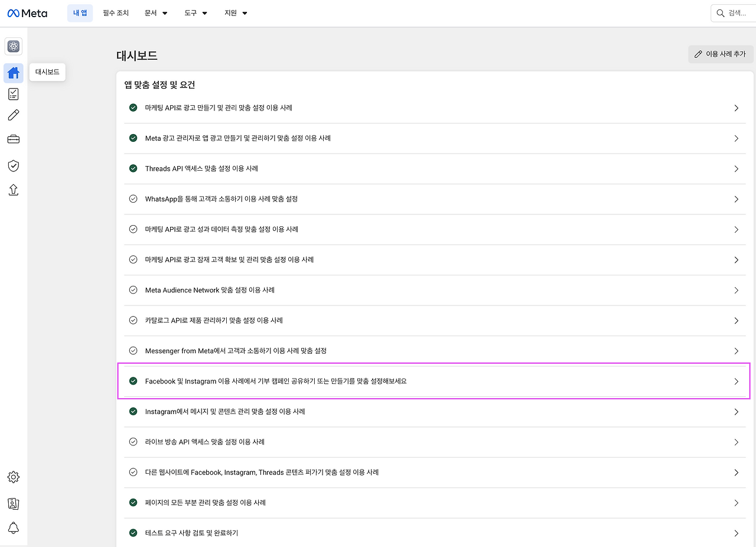Expand chevron on the WhatsApp row
This screenshot has width=756, height=547.
pos(736,199)
